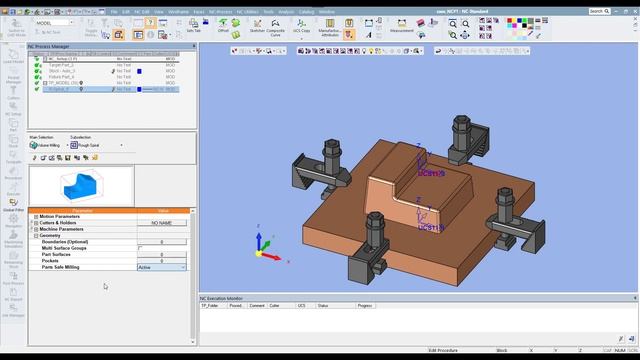
Task: Open the Tools menu
Action: point(269,12)
